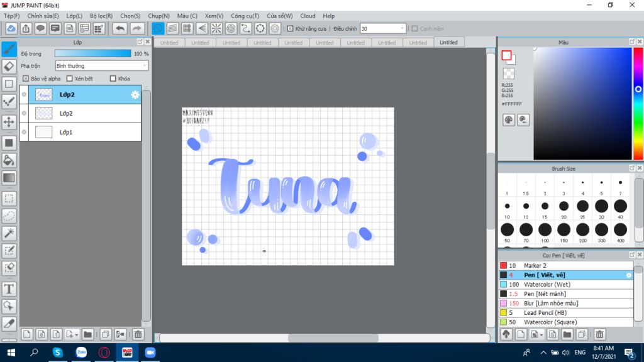Select the Blur [Làm nhòe màu] brush
The height and width of the screenshot is (362, 644).
coord(566,304)
